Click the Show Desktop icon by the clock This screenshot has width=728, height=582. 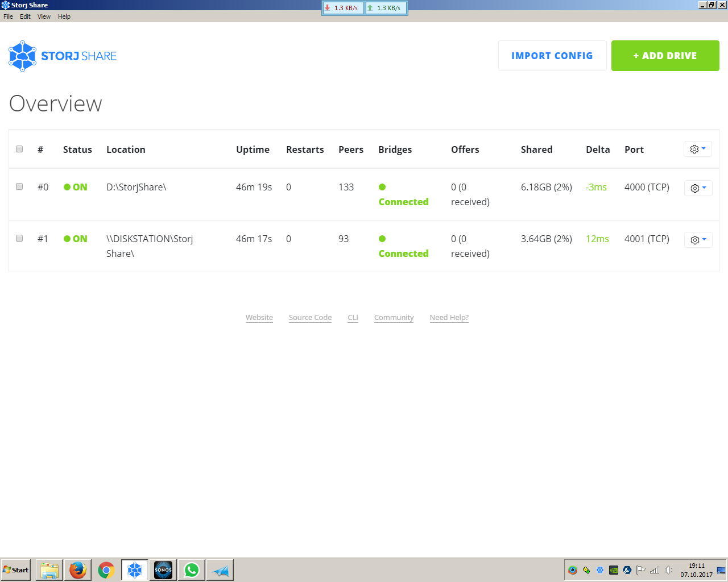(x=721, y=570)
